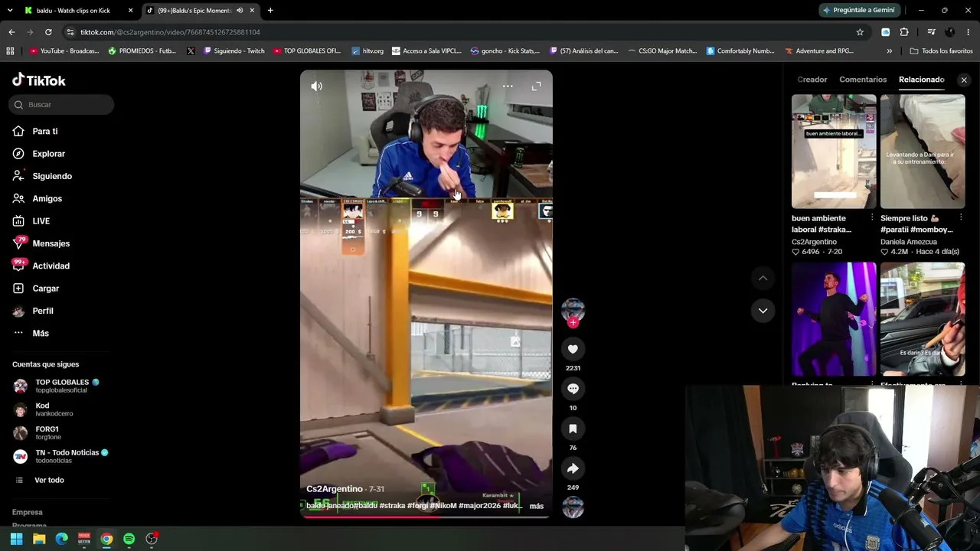
Task: Click Chrome's back arrow
Action: [11, 32]
